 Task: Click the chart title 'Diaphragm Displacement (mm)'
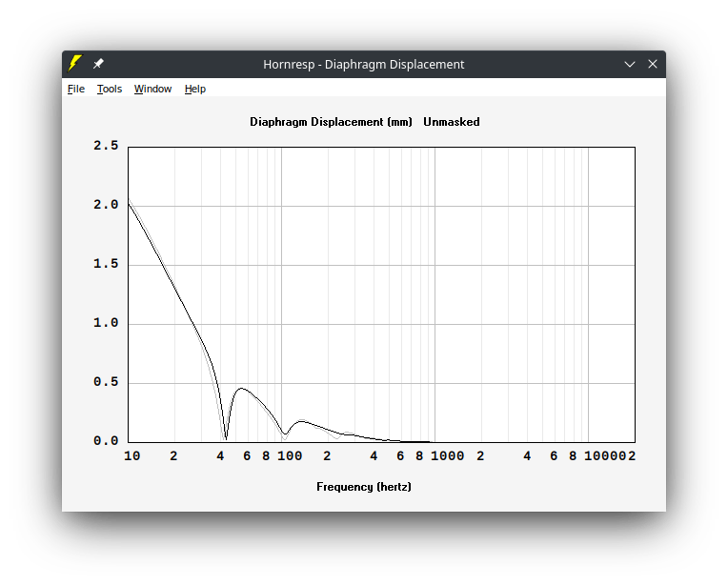[331, 122]
